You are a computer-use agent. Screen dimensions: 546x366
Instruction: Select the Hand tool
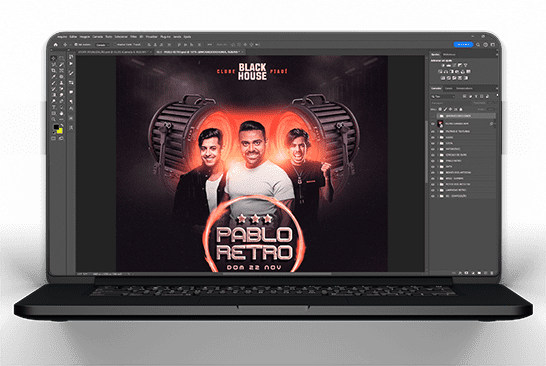tap(61, 114)
